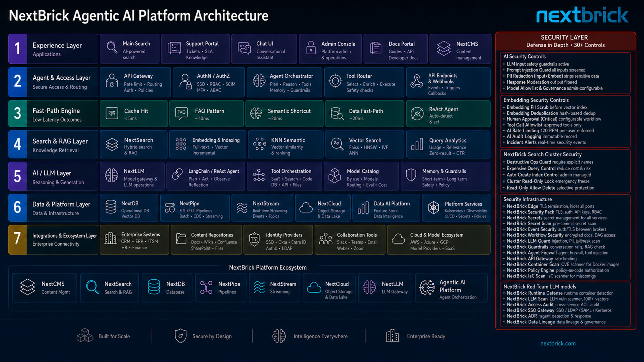Click the Agent Orchestrator brain icon
644x362 pixels.
[x=259, y=81]
